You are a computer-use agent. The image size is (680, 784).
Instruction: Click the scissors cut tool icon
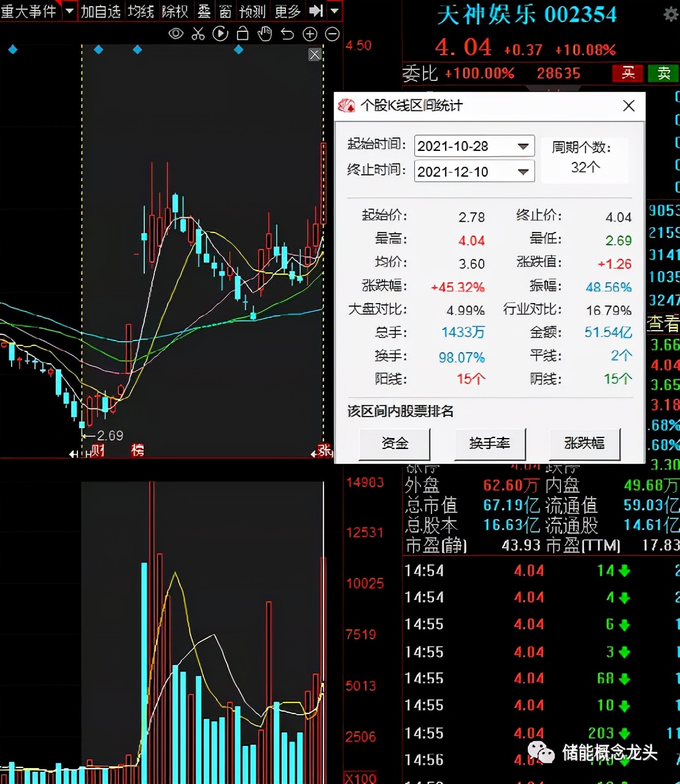click(198, 34)
